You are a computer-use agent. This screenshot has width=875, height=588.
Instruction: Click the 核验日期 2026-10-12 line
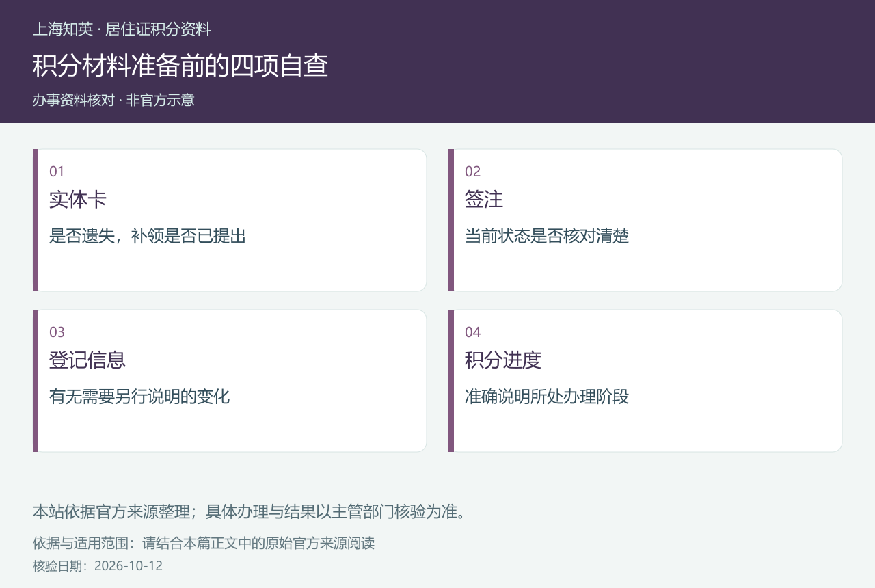(x=98, y=566)
